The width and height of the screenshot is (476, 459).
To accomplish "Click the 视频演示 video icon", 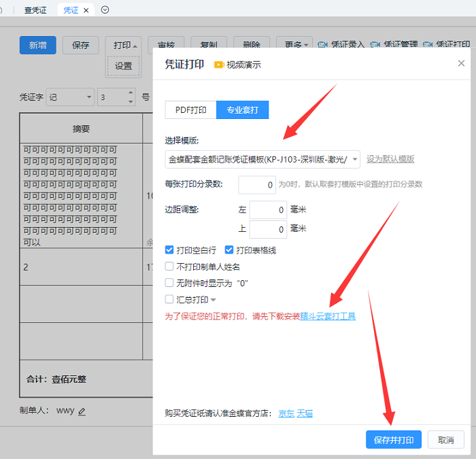I will [219, 65].
